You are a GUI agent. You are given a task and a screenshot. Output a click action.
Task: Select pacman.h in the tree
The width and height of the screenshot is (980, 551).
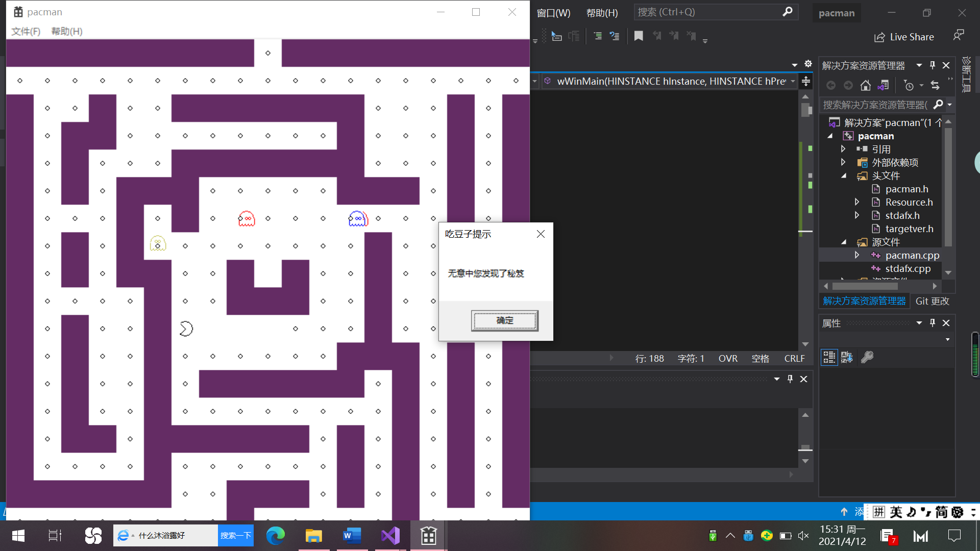point(906,189)
